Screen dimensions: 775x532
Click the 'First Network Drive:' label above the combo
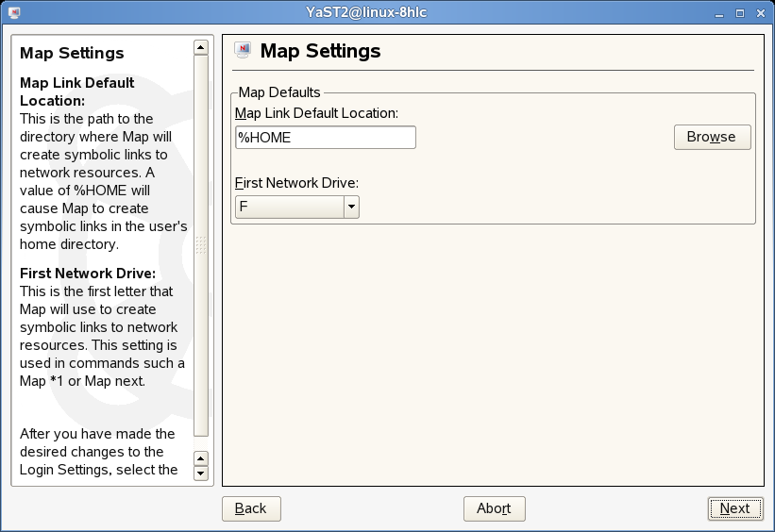296,182
